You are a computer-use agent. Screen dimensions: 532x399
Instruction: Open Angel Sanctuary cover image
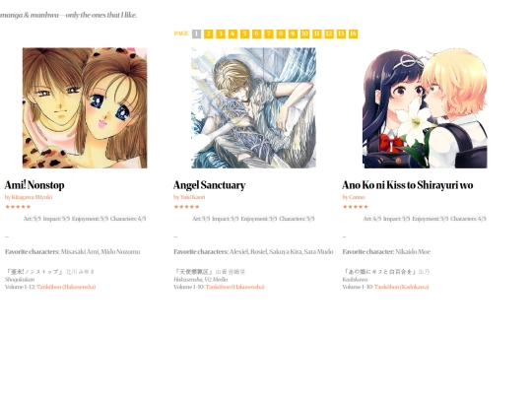[253, 108]
